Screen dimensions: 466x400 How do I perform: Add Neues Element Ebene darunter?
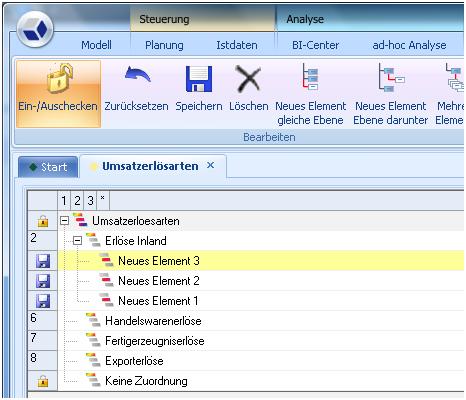391,94
